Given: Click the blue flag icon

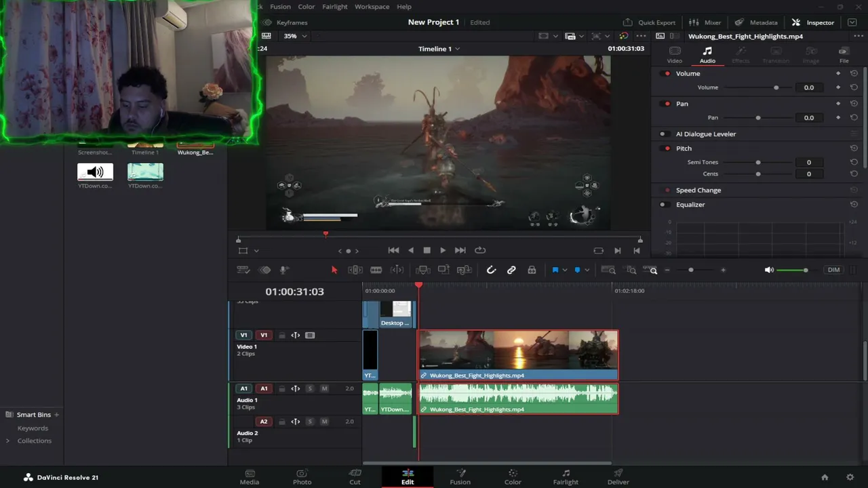Looking at the screenshot, I should (555, 270).
